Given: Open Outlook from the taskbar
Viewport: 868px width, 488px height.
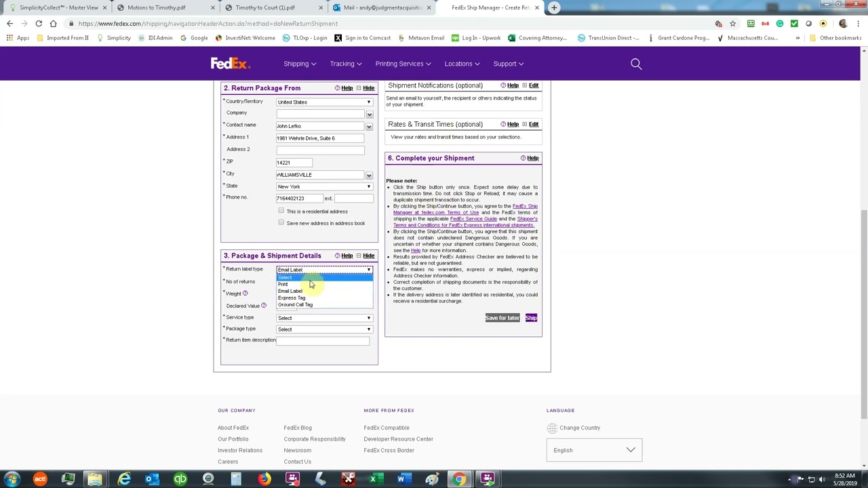Looking at the screenshot, I should (x=152, y=479).
